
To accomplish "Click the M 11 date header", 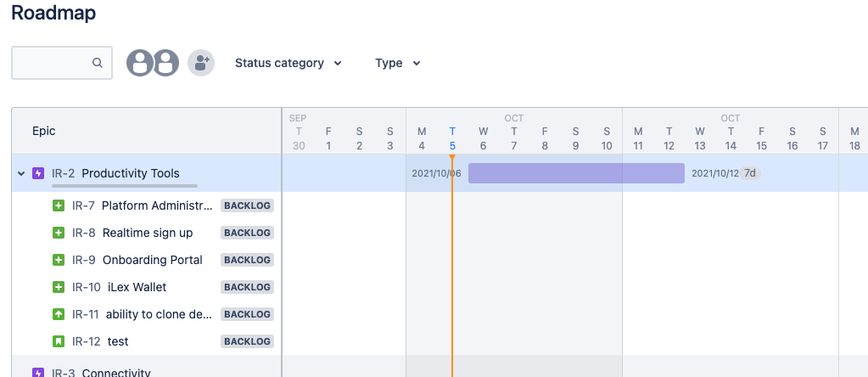I will tap(638, 138).
